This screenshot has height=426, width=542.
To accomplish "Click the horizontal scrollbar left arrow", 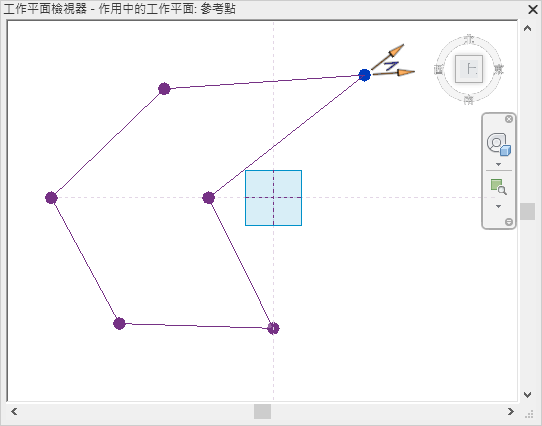I will (x=14, y=411).
